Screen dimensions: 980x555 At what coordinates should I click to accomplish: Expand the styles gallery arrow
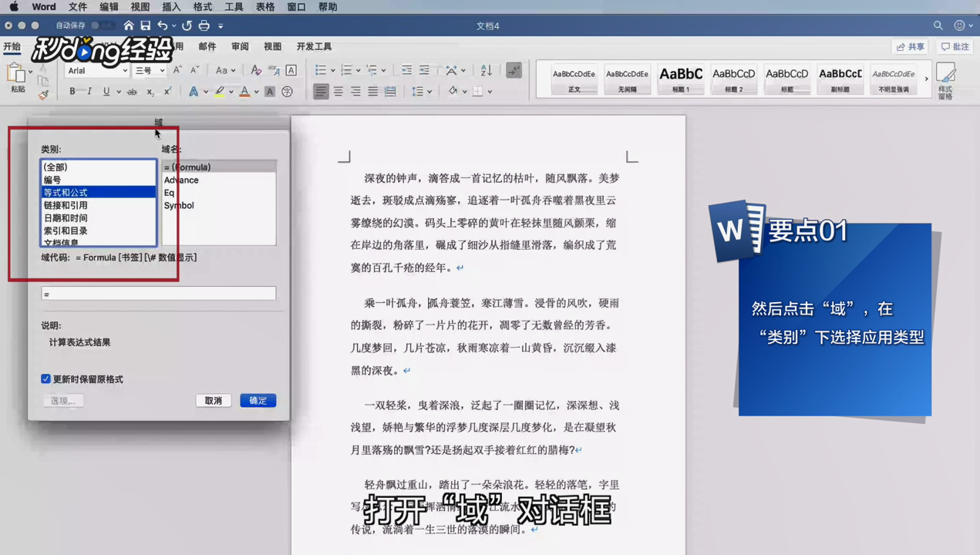(x=927, y=79)
